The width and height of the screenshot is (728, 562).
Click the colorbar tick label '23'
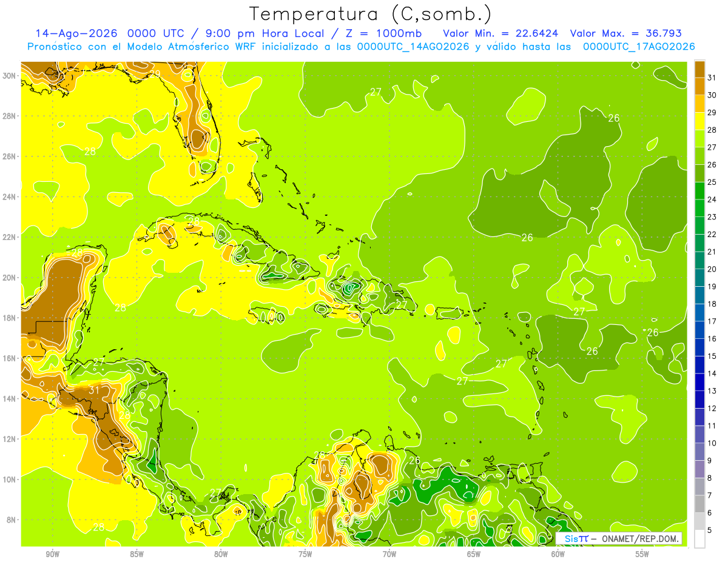(712, 216)
